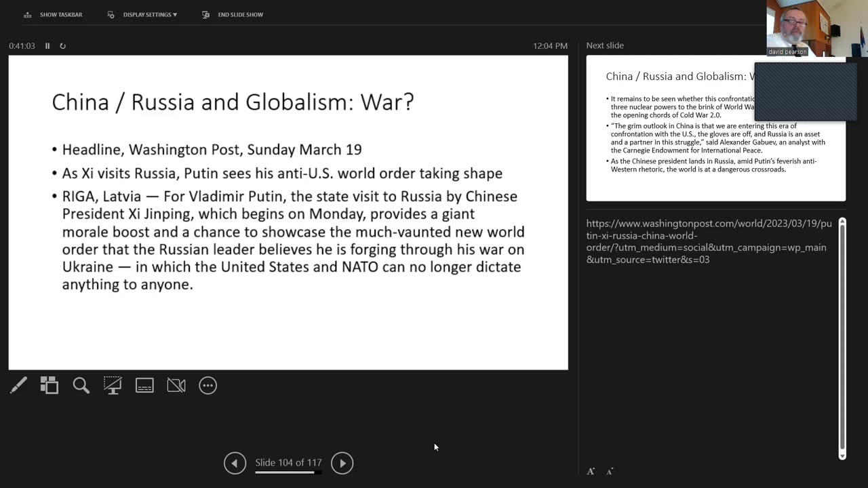
Task: Toggle black or unblack slide show
Action: (x=113, y=386)
